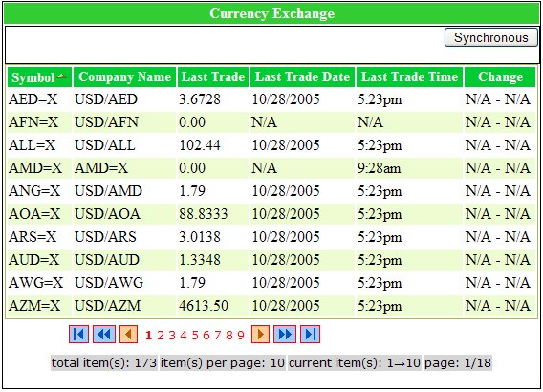Go to first page icon

(x=79, y=335)
